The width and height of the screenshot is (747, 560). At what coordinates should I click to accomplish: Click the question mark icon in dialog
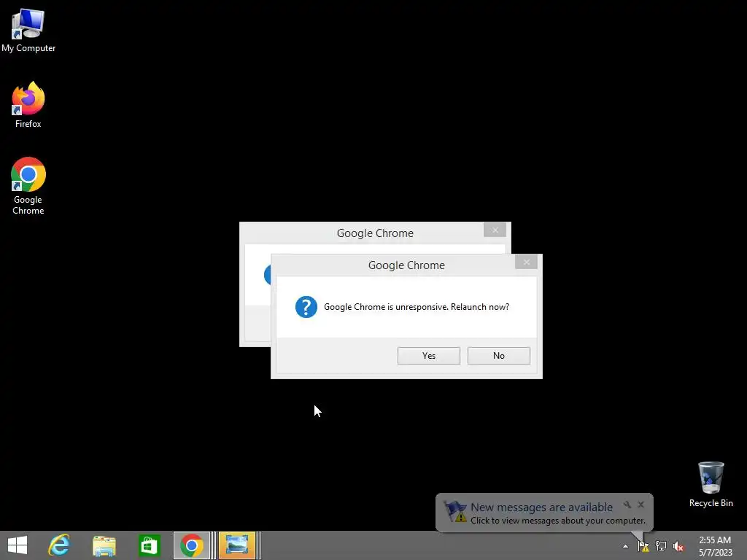[306, 307]
